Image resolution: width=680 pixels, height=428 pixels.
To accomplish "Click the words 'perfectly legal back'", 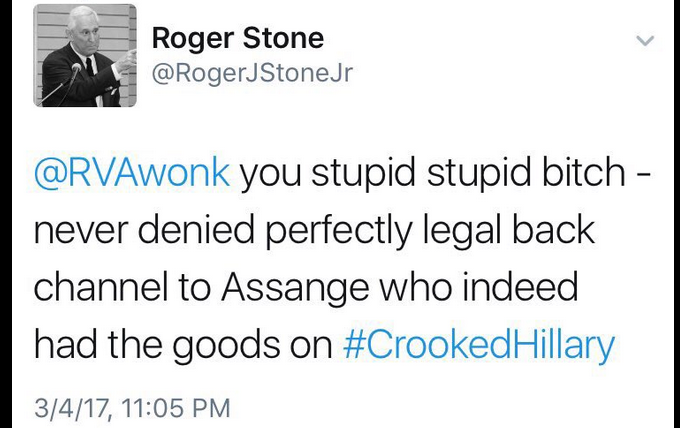I will tap(430, 230).
